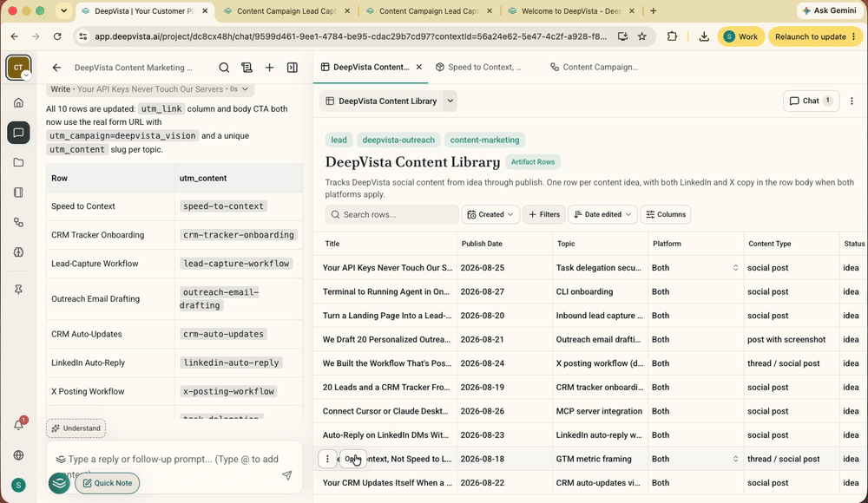Viewport: 868px width, 503px height.
Task: Click the green layers floating button
Action: point(59,483)
